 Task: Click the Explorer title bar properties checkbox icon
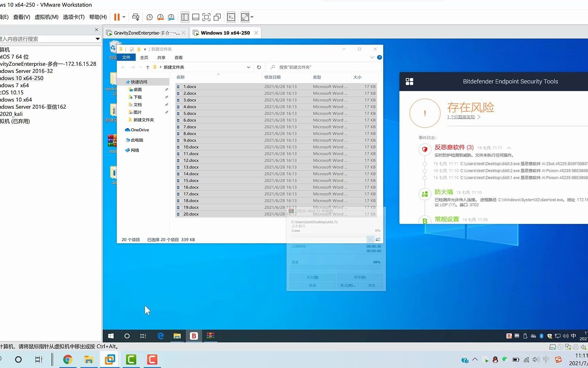[132, 49]
